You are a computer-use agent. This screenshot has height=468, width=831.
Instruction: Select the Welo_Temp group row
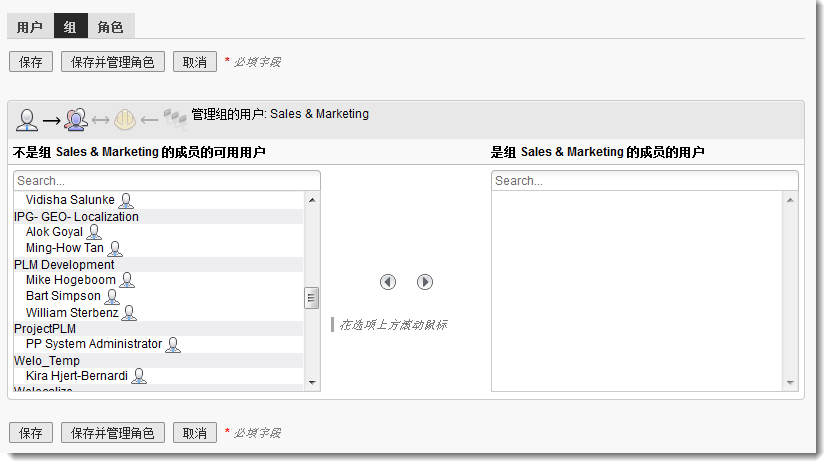tap(158, 360)
